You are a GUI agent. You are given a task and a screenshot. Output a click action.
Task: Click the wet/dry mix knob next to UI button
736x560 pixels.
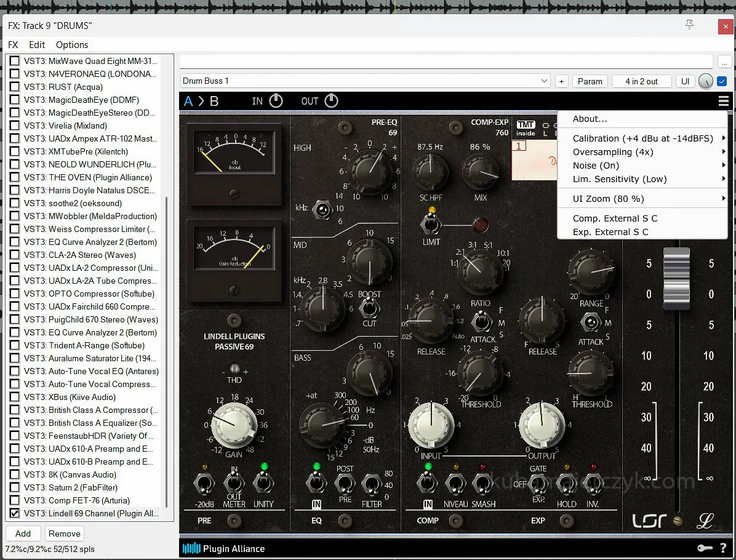(706, 81)
